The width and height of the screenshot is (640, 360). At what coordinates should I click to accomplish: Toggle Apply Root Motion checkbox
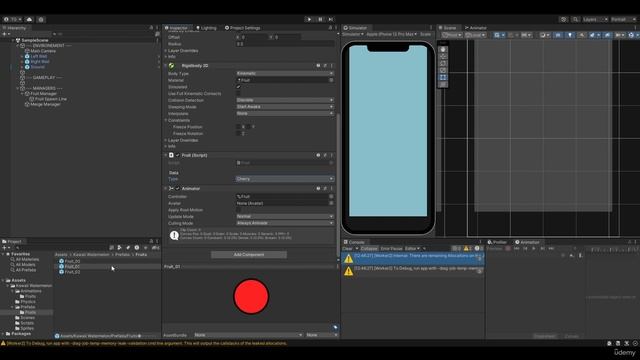coord(238,210)
